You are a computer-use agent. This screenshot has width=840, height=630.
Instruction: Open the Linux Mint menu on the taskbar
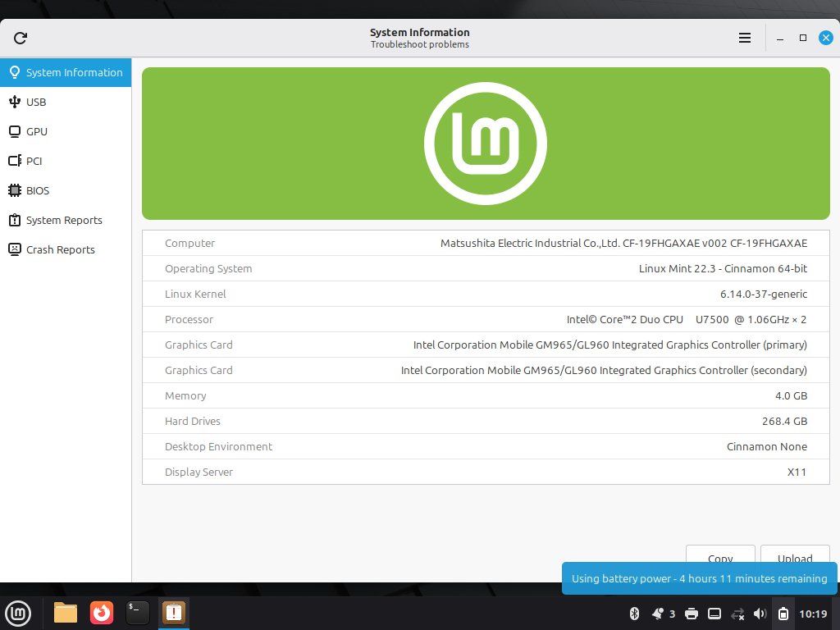pos(18,613)
